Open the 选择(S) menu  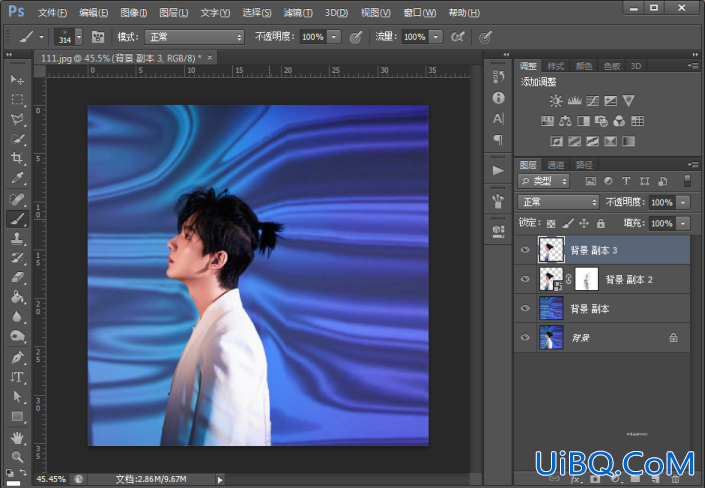(257, 13)
